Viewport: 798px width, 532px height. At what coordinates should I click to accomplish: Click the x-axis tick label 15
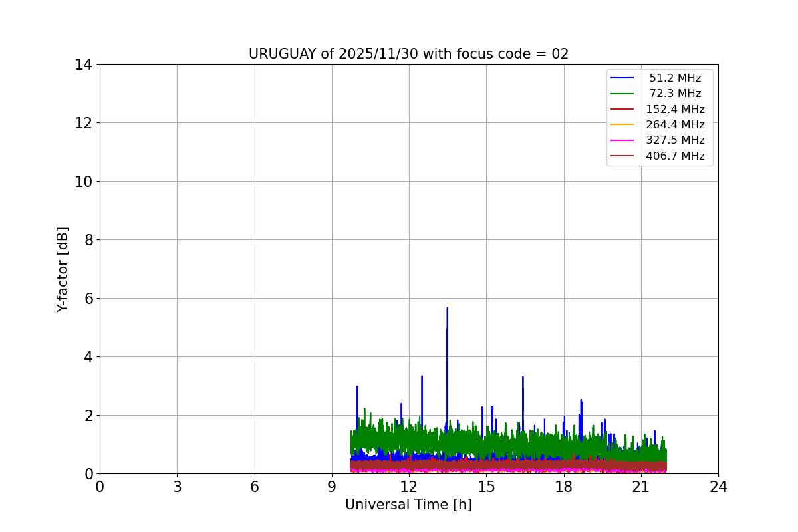click(486, 487)
